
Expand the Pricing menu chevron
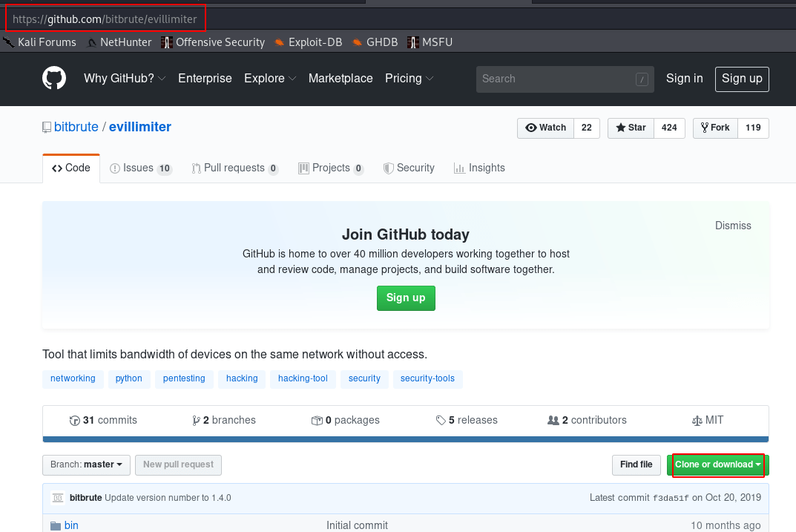[430, 79]
